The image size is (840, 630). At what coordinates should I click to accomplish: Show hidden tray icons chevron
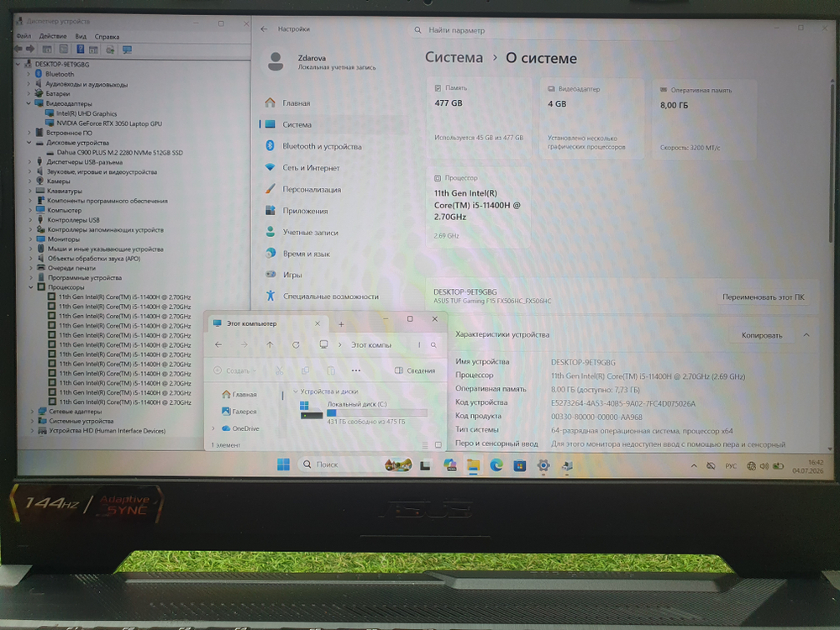pos(694,466)
